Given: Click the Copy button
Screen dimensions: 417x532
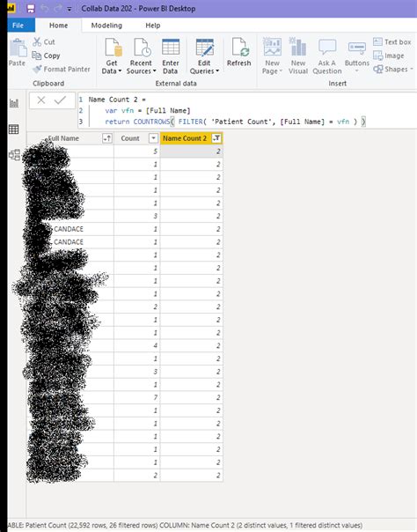Looking at the screenshot, I should pyautogui.click(x=46, y=55).
